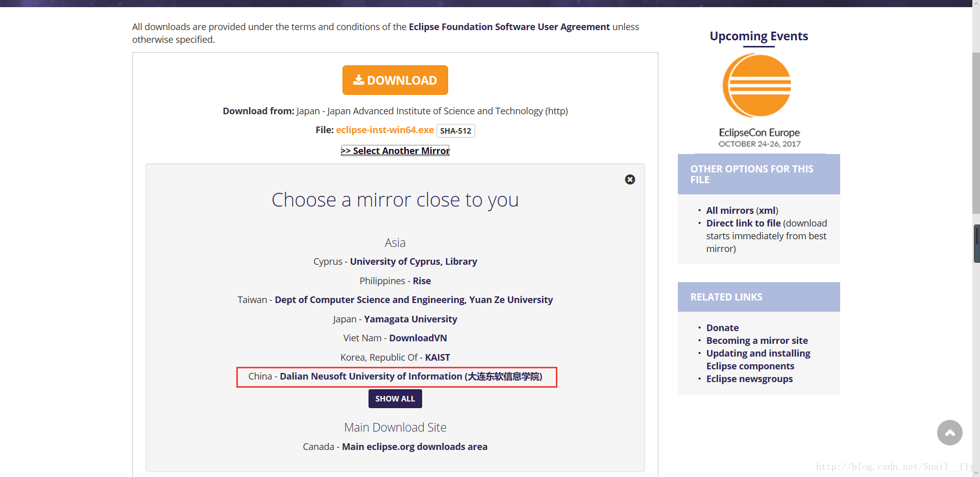Viewport: 980px width, 477px height.
Task: Open Eclipse Foundation Software User Agreement
Action: 509,27
